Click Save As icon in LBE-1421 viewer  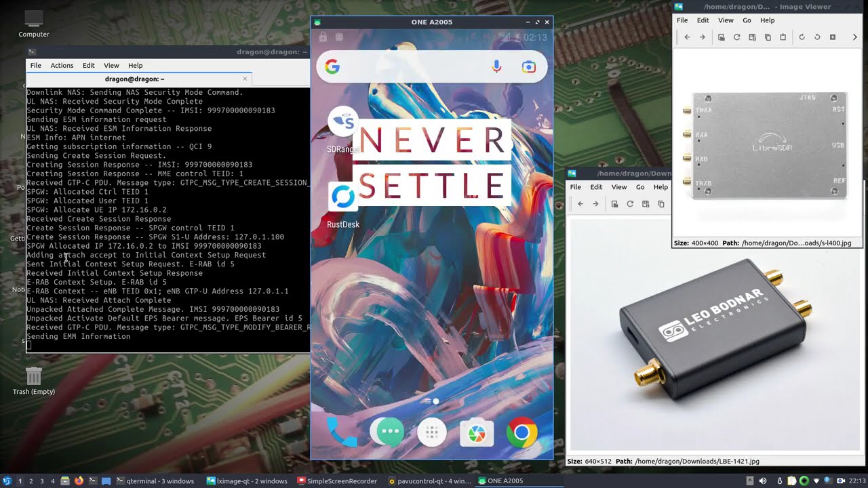point(646,204)
